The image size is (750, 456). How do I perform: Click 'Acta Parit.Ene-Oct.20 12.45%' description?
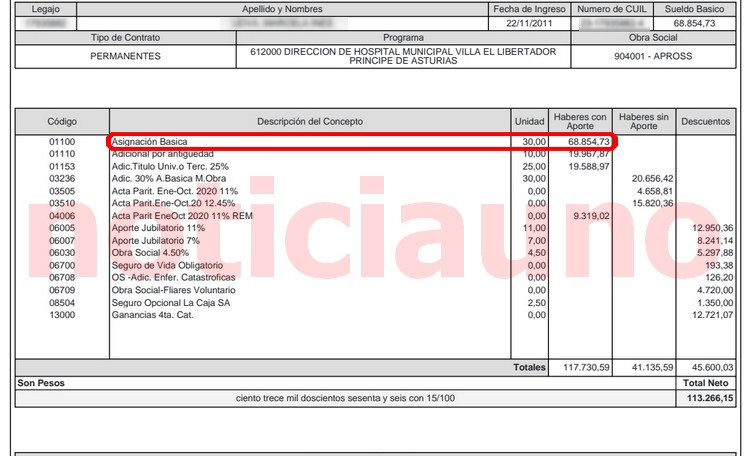point(173,203)
